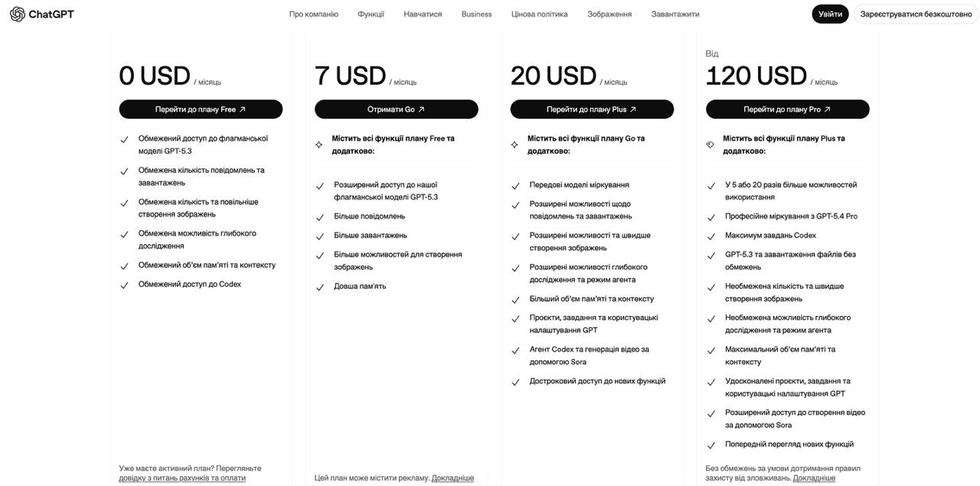
Task: Open the 'Функції' navigation menu
Action: click(x=371, y=14)
